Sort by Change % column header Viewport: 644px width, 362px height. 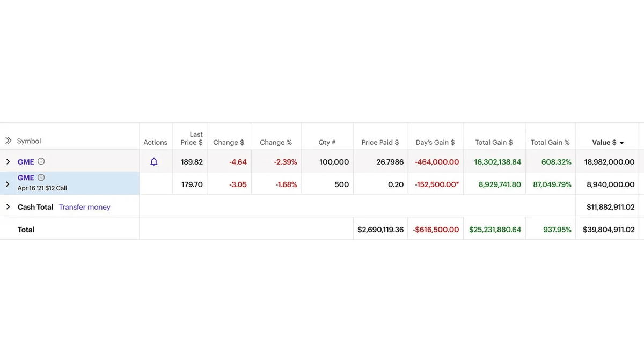[x=276, y=143]
